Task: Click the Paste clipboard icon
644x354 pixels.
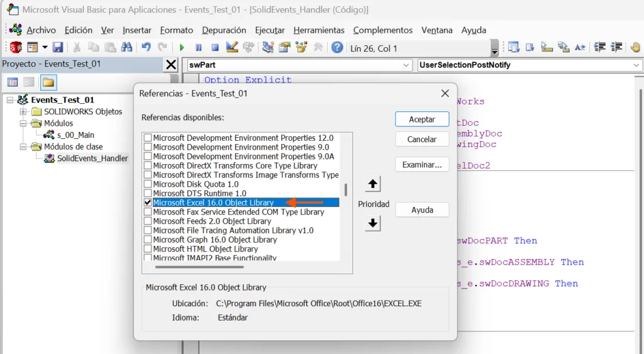Action: [x=110, y=48]
